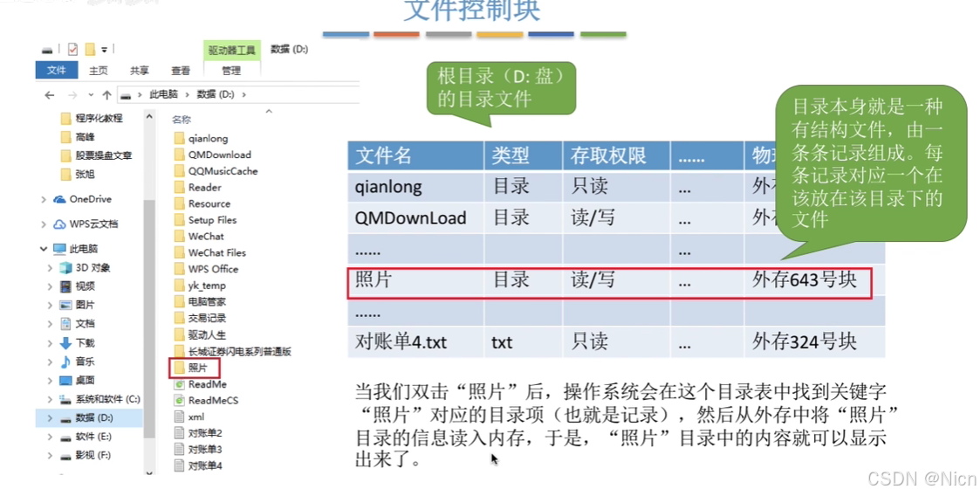Select the WeChat Files folder name
The width and height of the screenshot is (980, 496).
[217, 252]
